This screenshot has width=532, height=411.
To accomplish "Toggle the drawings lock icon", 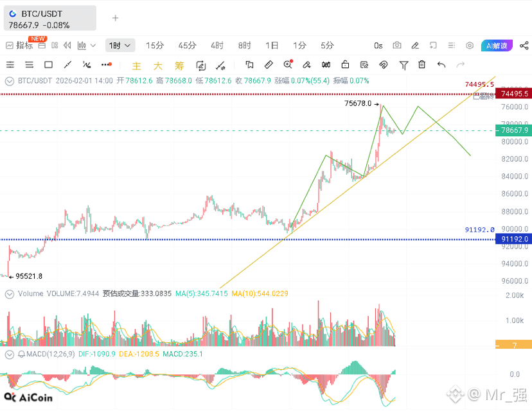I will pyautogui.click(x=345, y=64).
